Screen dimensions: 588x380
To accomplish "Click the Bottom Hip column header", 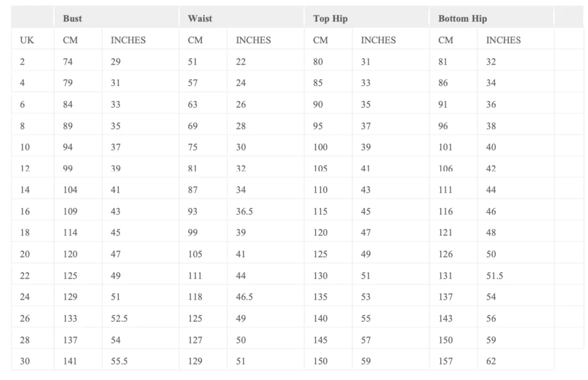I will point(462,18).
